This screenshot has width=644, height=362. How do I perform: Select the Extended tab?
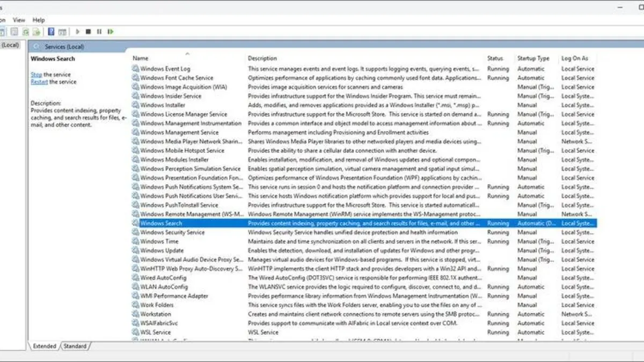[x=45, y=346]
